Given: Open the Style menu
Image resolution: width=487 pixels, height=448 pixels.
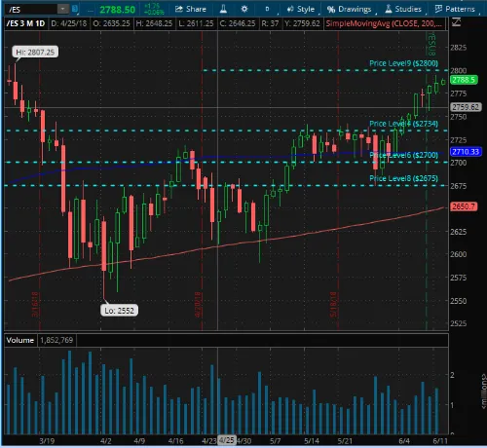Looking at the screenshot, I should point(301,9).
